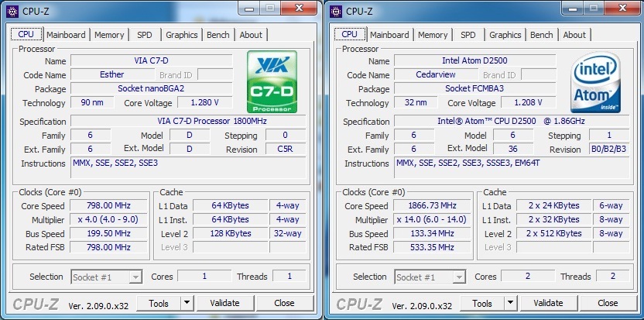Click the '6-way' L1 Data associativity value

[611, 205]
